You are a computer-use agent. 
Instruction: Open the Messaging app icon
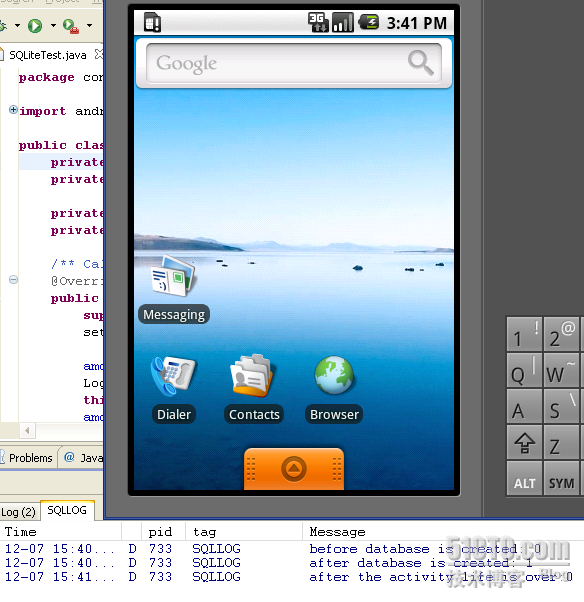pos(174,276)
